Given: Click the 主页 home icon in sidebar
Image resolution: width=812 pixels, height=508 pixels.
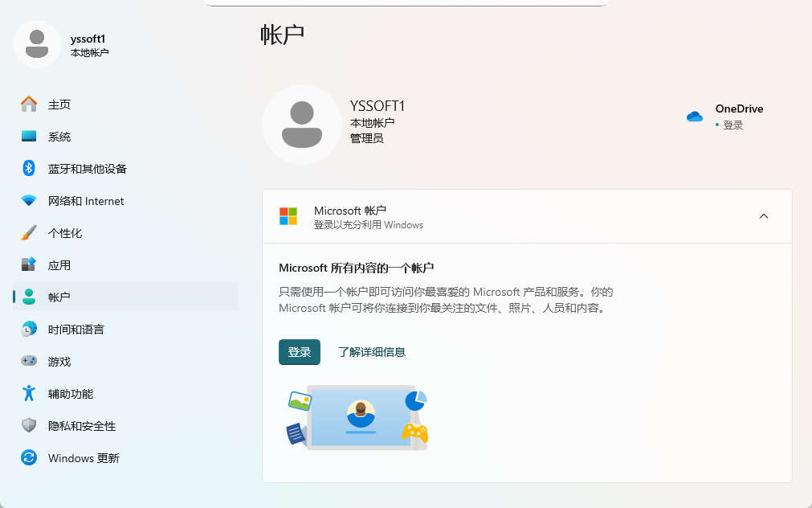Looking at the screenshot, I should coord(29,104).
